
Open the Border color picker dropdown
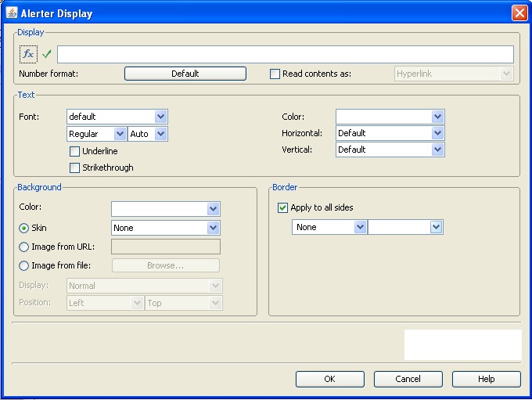[405, 227]
